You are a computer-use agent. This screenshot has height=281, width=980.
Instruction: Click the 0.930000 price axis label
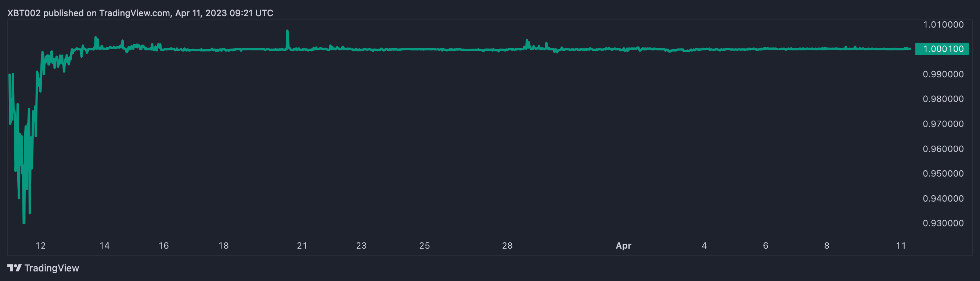[x=944, y=224]
